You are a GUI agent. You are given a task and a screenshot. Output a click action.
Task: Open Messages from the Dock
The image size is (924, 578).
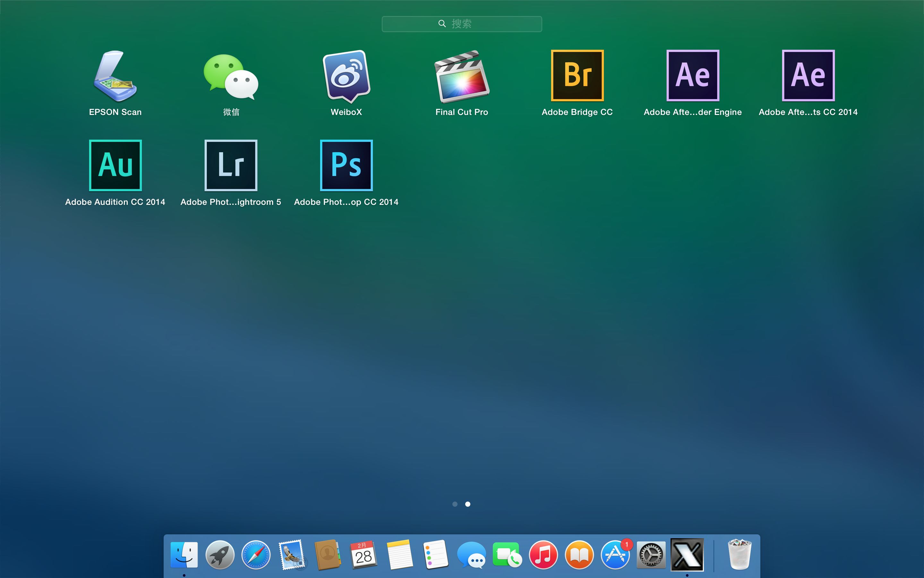tap(472, 555)
